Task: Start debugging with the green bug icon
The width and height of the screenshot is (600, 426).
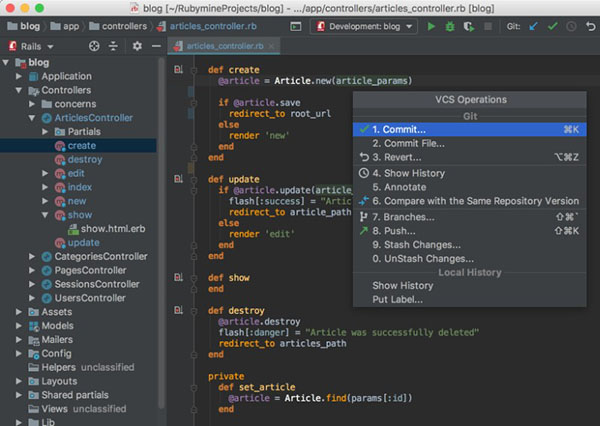Action: click(x=450, y=26)
